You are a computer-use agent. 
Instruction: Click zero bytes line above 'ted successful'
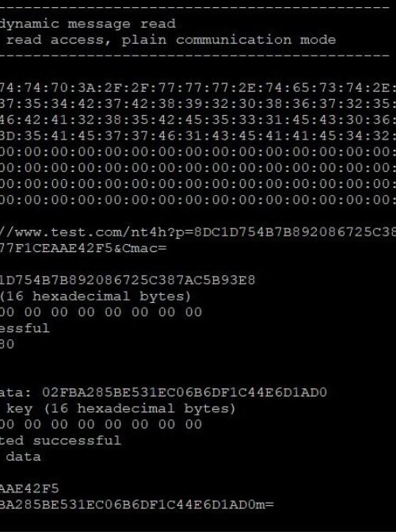[x=101, y=424]
